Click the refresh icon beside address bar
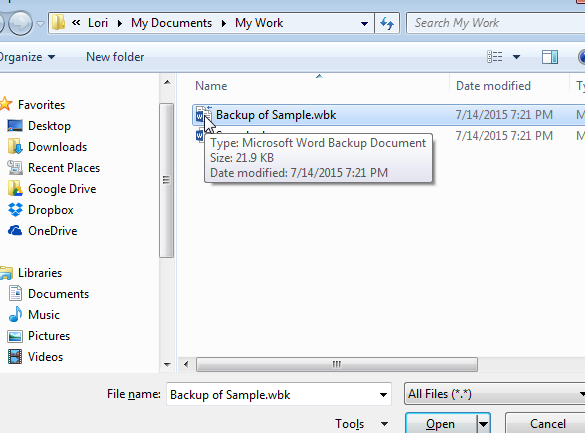The height and width of the screenshot is (433, 585). [387, 23]
